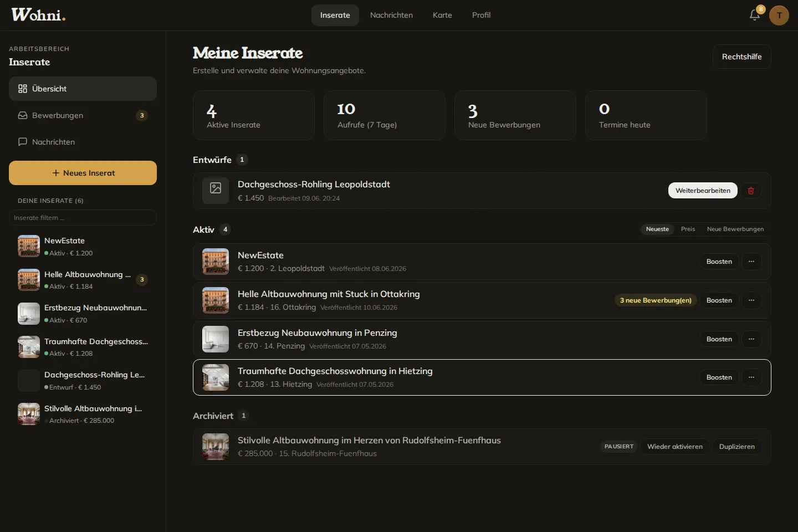Viewport: 798px width, 532px height.
Task: Select Helle Altbauwohnung in sidebar list
Action: point(83,280)
